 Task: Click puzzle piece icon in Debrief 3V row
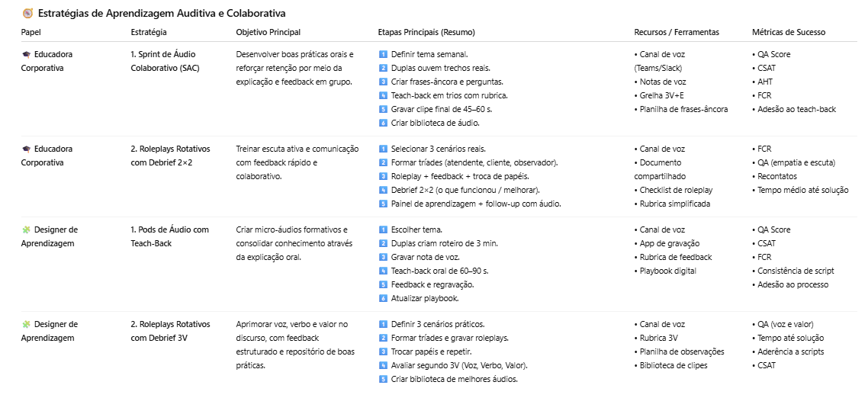(x=26, y=325)
